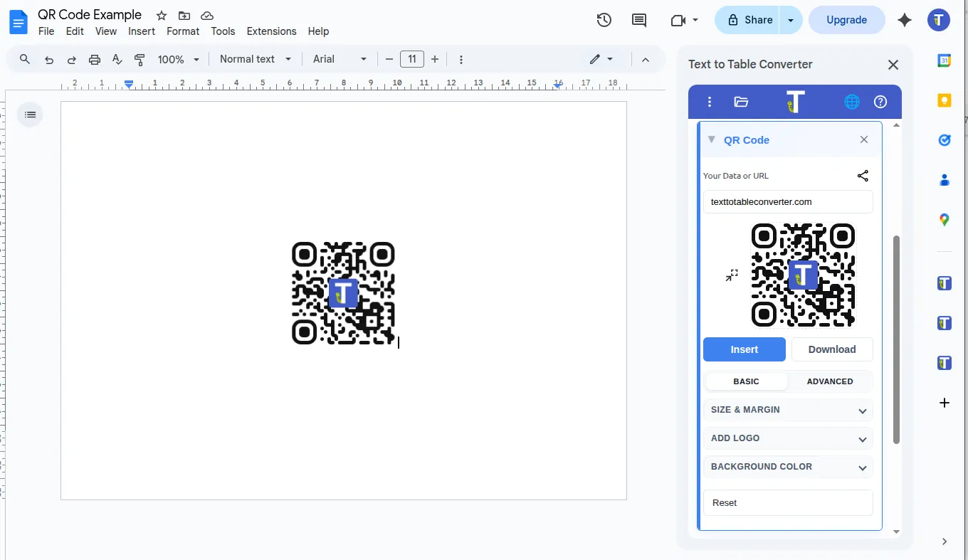Download the generated QR code
The height and width of the screenshot is (560, 968).
point(832,349)
